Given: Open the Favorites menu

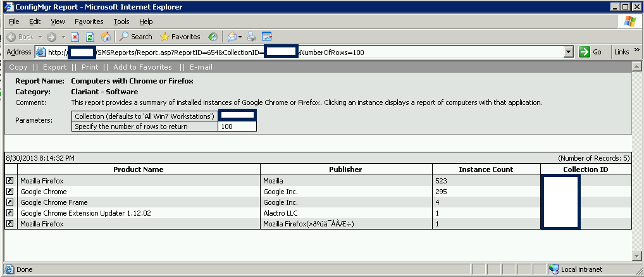Looking at the screenshot, I should coord(89,22).
